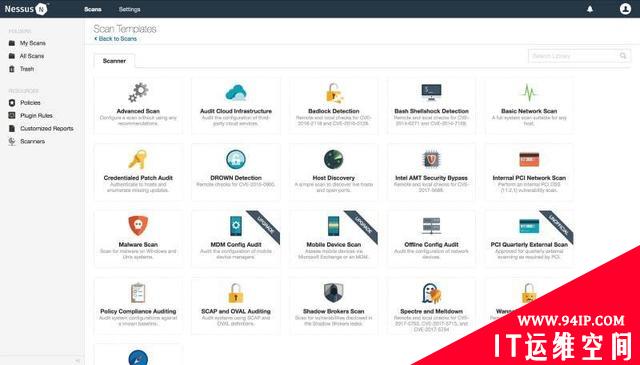Open the Settings top menu

click(129, 9)
